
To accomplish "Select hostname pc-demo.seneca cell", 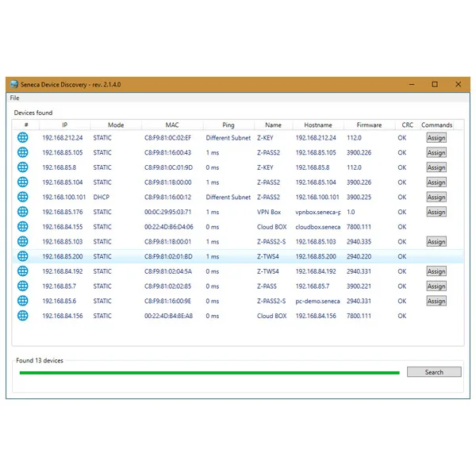I will coord(317,301).
